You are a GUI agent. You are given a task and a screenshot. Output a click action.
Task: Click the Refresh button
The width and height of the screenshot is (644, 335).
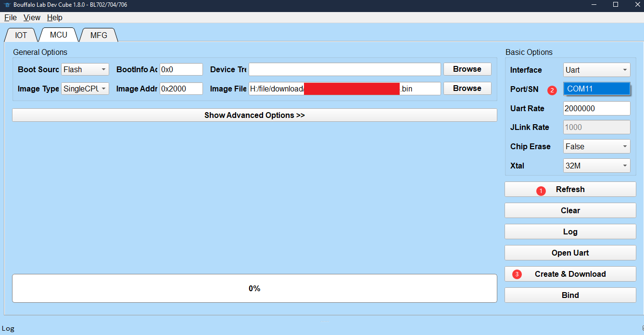[x=570, y=189]
